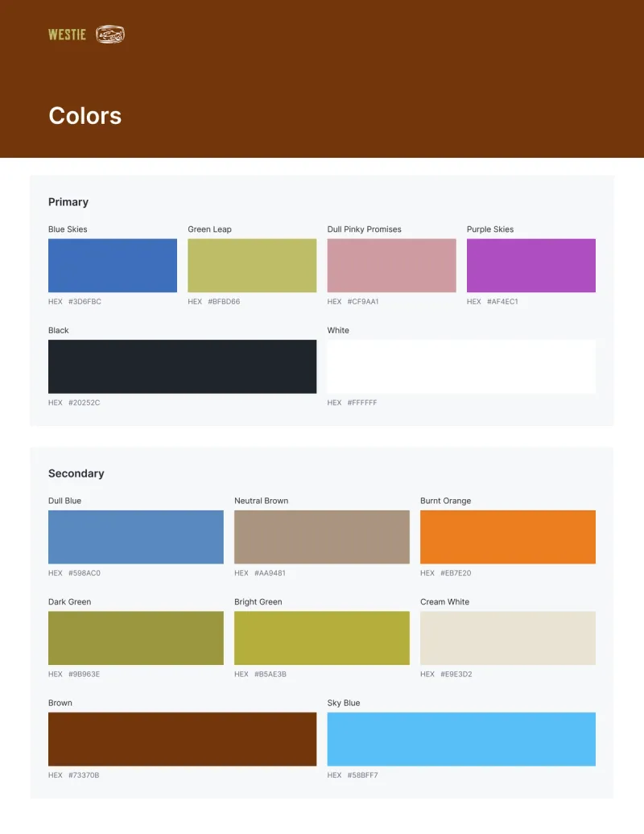
Task: Click the Secondary section heading
Action: pos(76,473)
